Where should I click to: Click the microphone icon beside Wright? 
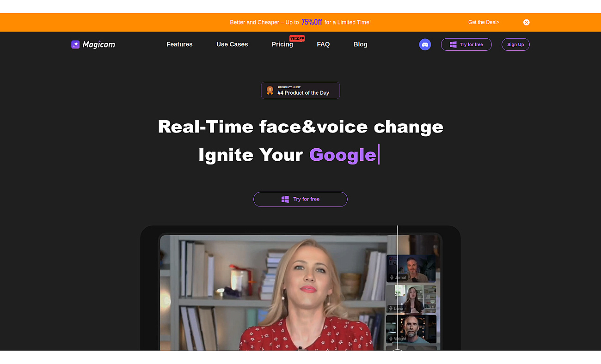pyautogui.click(x=392, y=339)
